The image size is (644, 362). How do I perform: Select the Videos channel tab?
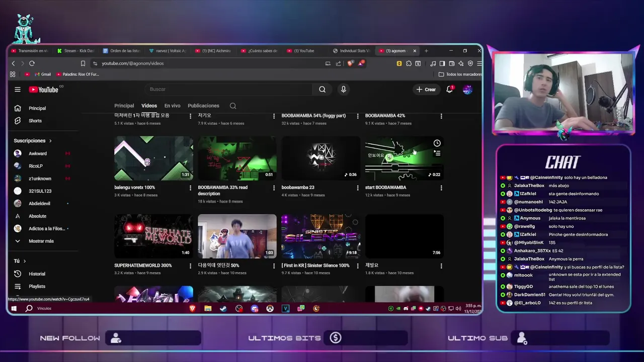click(149, 106)
